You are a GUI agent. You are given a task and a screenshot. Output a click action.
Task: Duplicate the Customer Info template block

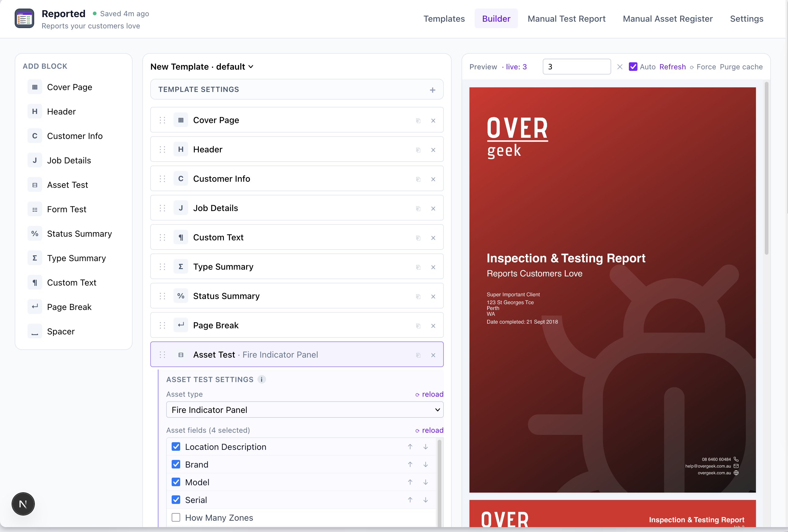coord(418,179)
